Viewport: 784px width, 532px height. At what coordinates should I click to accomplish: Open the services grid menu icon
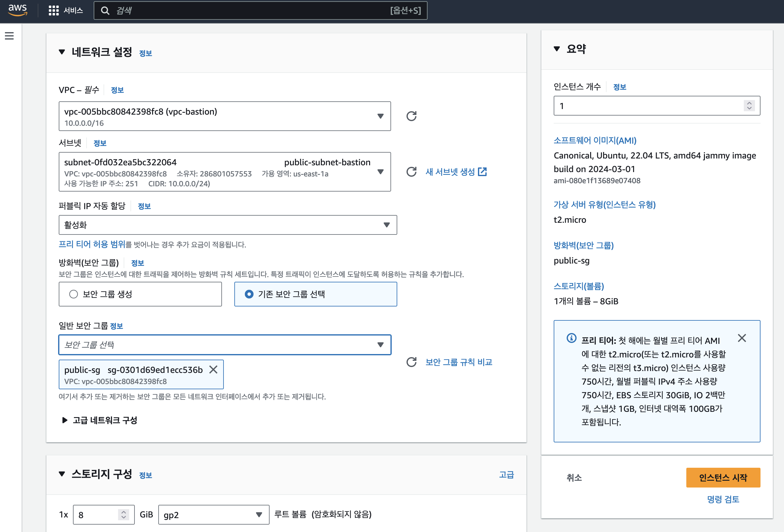click(54, 11)
